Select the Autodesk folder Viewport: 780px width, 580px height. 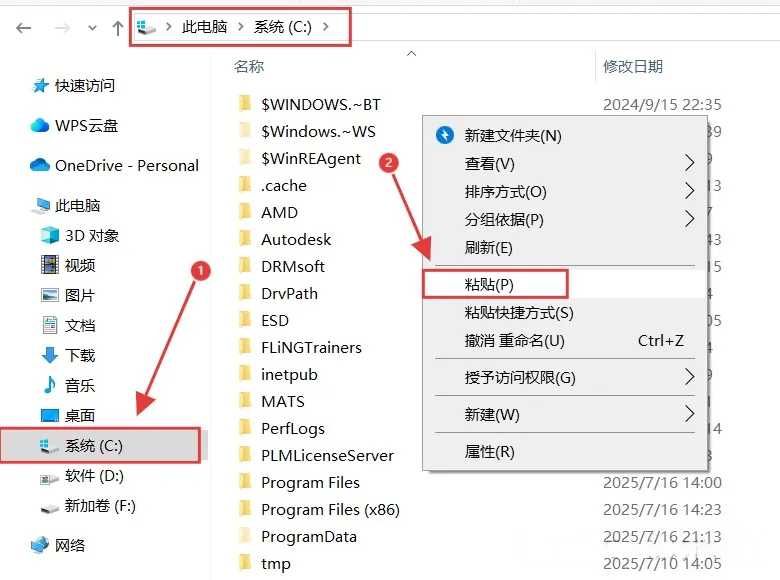(296, 239)
